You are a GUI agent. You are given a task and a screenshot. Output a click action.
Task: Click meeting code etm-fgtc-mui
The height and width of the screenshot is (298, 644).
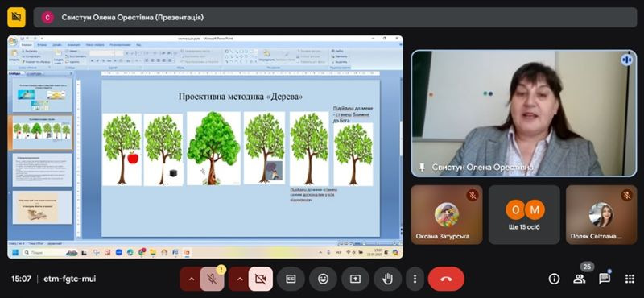click(70, 279)
